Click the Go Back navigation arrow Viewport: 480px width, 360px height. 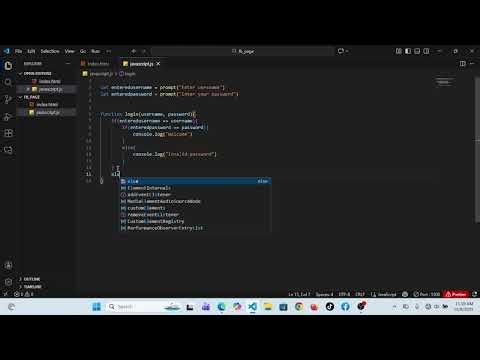134,51
